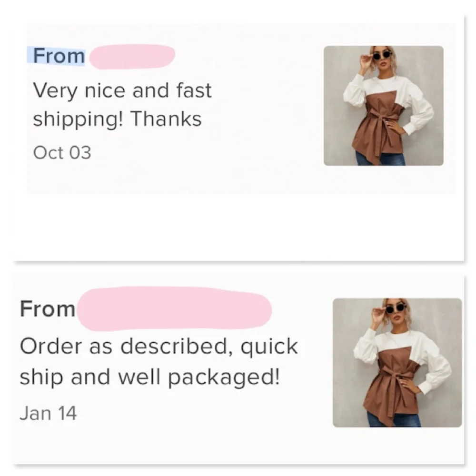Image resolution: width=476 pixels, height=476 pixels.
Task: Open the pink redacted reviewer name above Oct 03 review
Action: coord(132,57)
